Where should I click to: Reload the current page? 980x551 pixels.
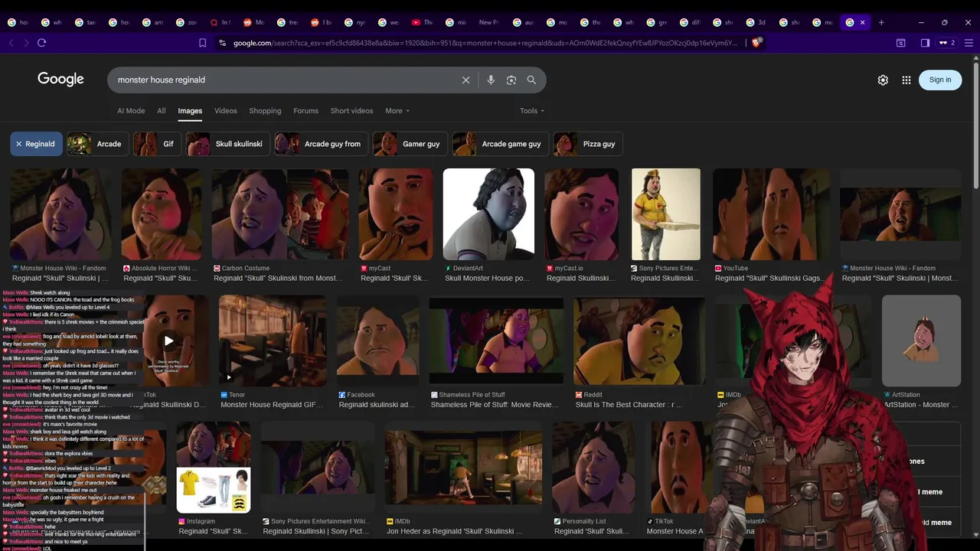pyautogui.click(x=41, y=43)
